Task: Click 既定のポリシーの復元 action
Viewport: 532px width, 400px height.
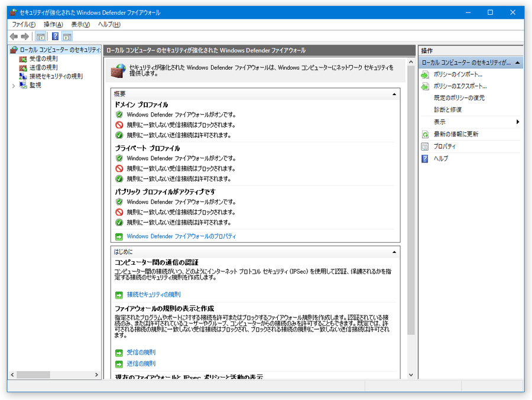Action: coord(459,97)
